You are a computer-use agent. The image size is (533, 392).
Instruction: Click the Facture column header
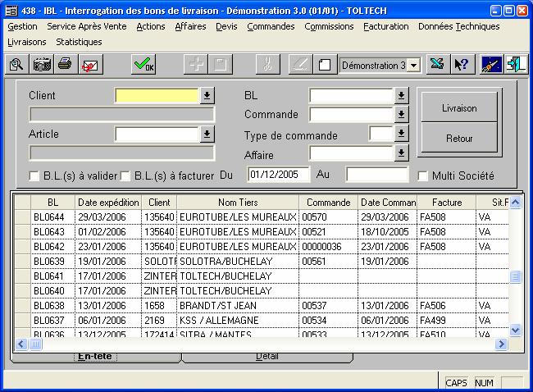click(447, 203)
